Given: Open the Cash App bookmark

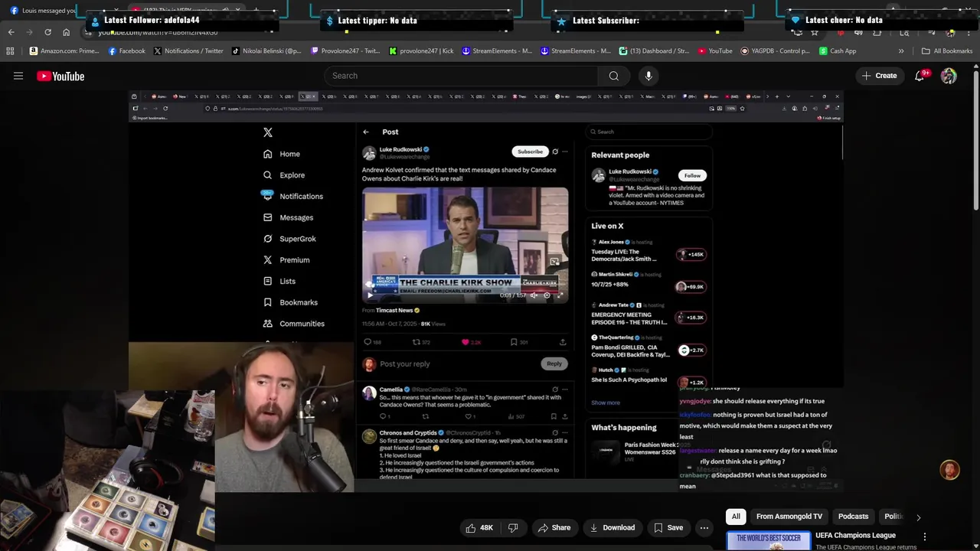Looking at the screenshot, I should 838,51.
